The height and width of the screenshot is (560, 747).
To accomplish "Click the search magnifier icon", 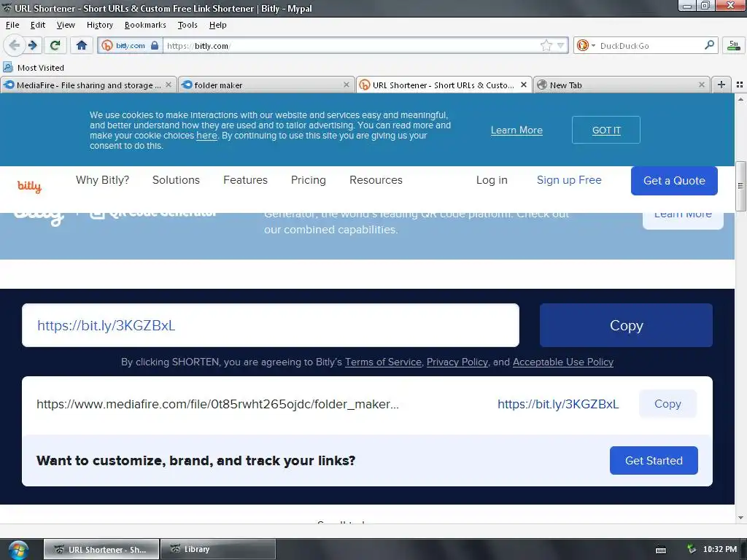I will [x=709, y=45].
